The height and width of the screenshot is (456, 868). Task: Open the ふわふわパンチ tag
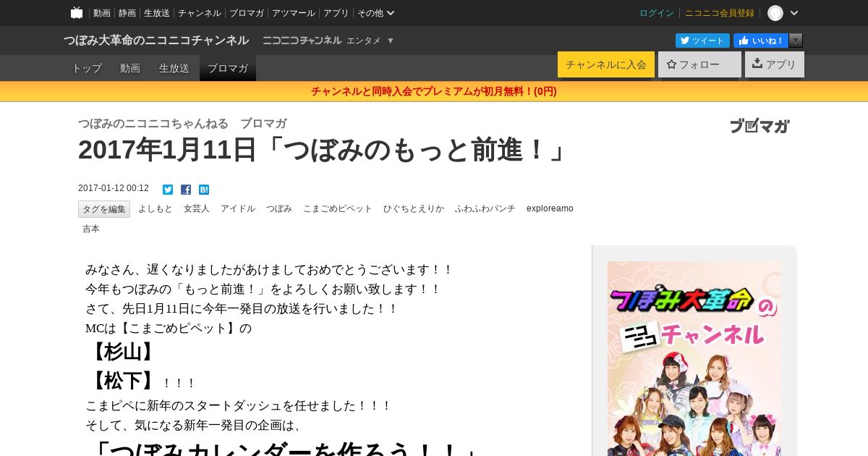pyautogui.click(x=485, y=208)
